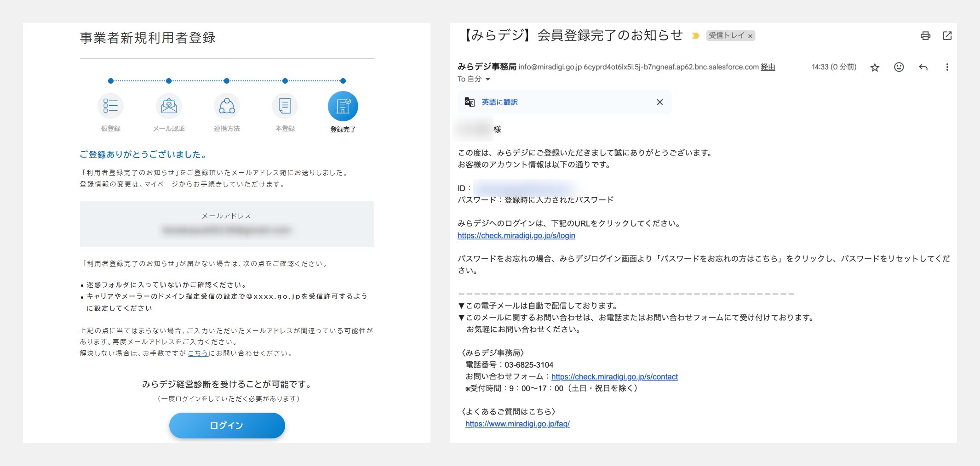Click the こちら inquiry link
The height and width of the screenshot is (466, 980).
198,353
